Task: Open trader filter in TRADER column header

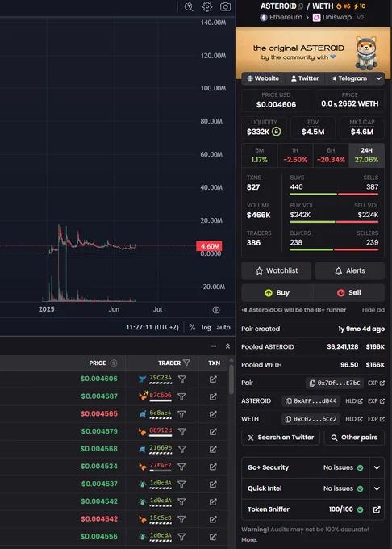Action: (x=187, y=363)
